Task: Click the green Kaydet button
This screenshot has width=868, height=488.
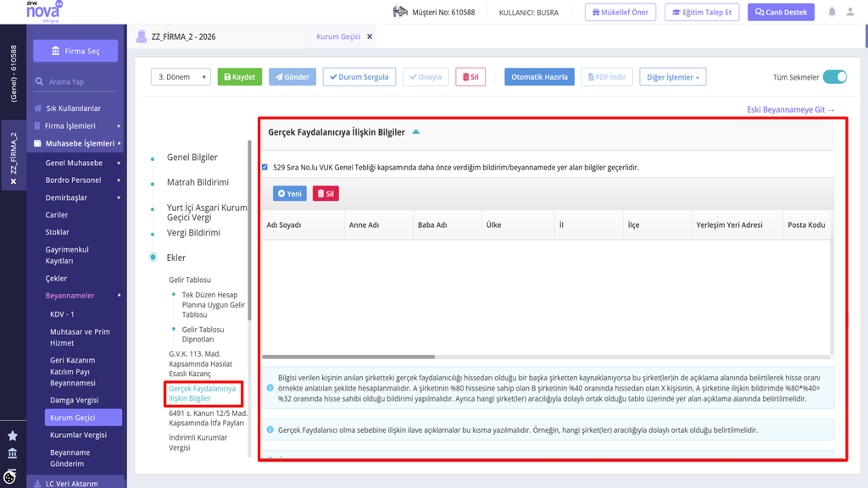Action: [x=240, y=77]
